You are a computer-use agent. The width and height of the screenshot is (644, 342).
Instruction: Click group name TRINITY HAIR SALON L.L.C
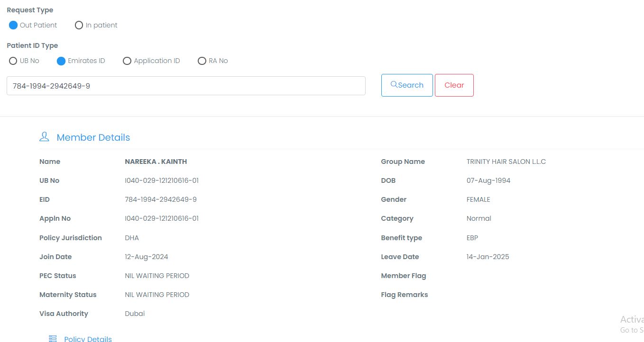click(x=506, y=162)
